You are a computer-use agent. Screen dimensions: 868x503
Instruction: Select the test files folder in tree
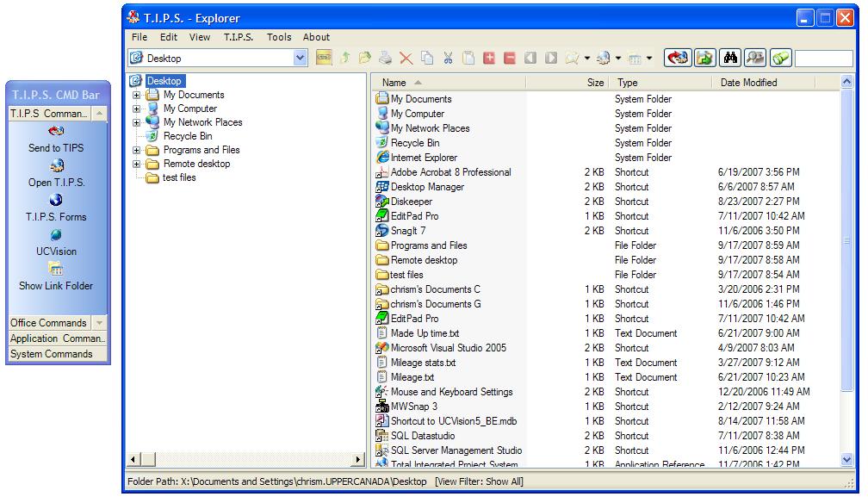click(x=179, y=177)
